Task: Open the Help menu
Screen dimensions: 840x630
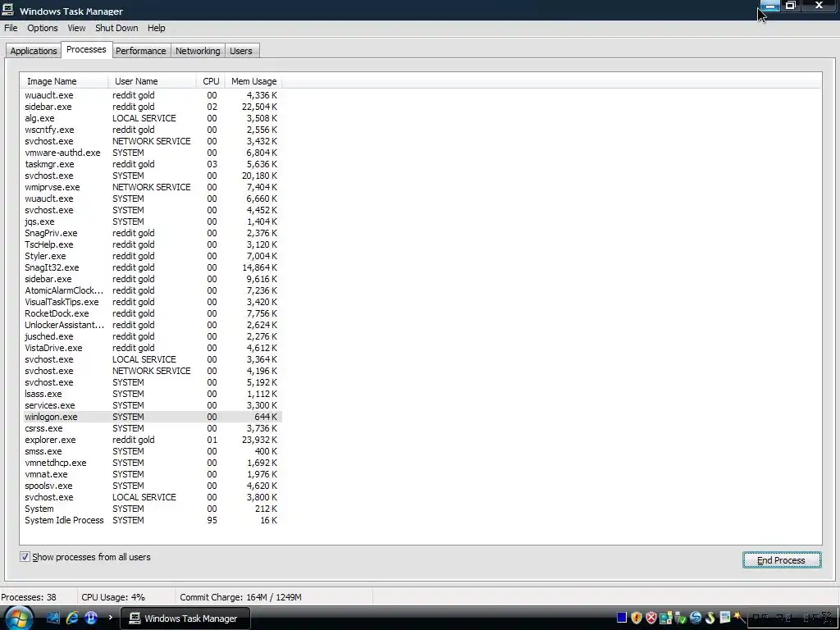Action: (157, 28)
